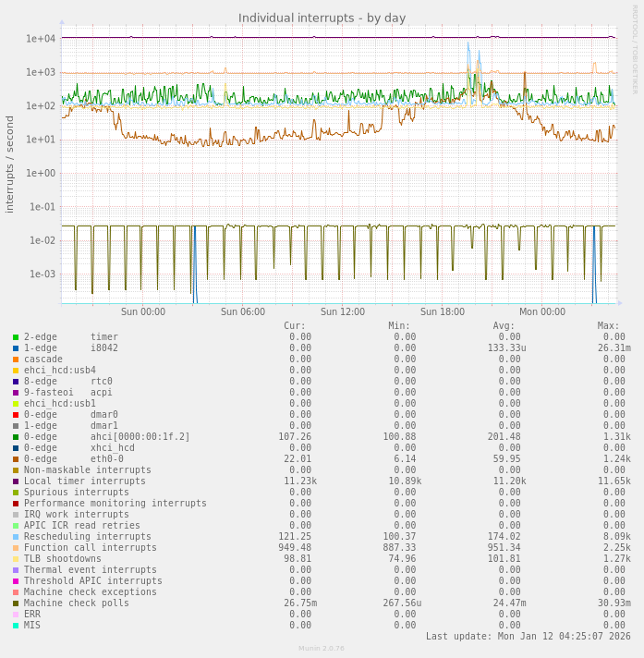The width and height of the screenshot is (644, 658).
Task: Click the 'interrupts / second' y-axis label
Action: pyautogui.click(x=10, y=164)
